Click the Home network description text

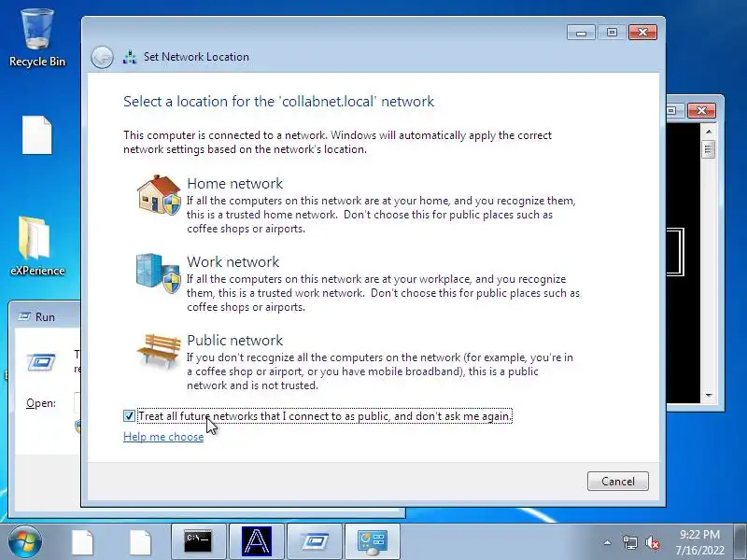pos(381,215)
